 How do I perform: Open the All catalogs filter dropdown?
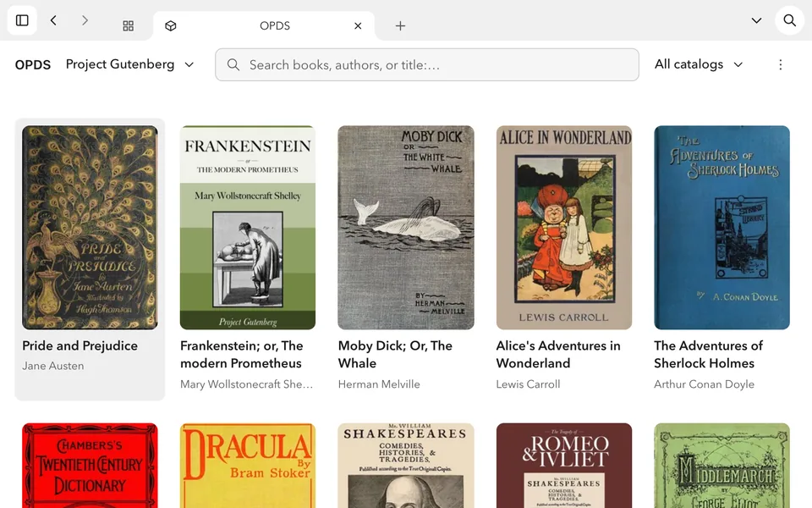699,64
